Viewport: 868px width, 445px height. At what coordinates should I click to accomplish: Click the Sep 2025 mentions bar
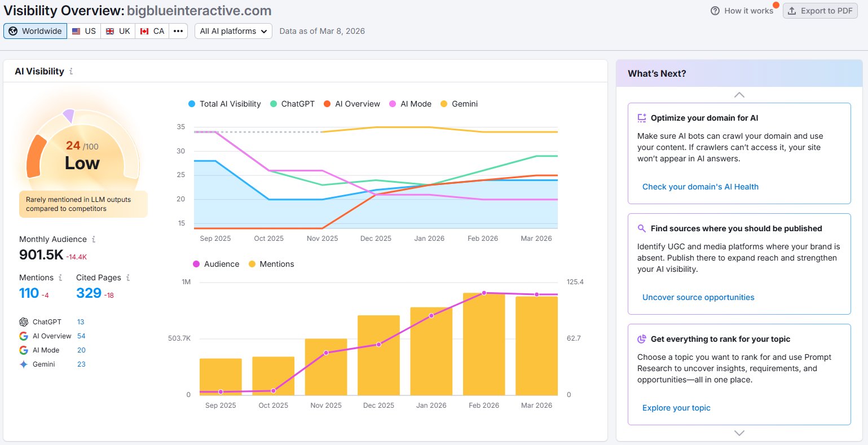pyautogui.click(x=221, y=377)
